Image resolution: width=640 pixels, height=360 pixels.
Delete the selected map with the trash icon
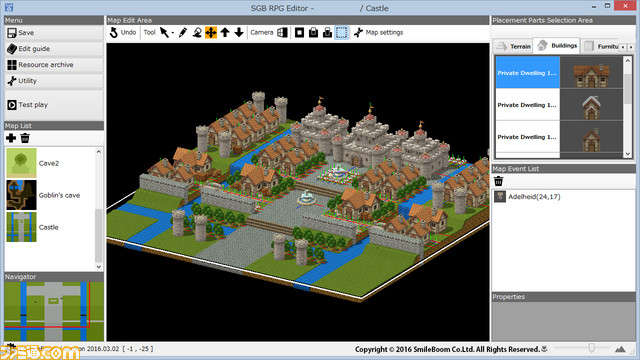[25, 138]
